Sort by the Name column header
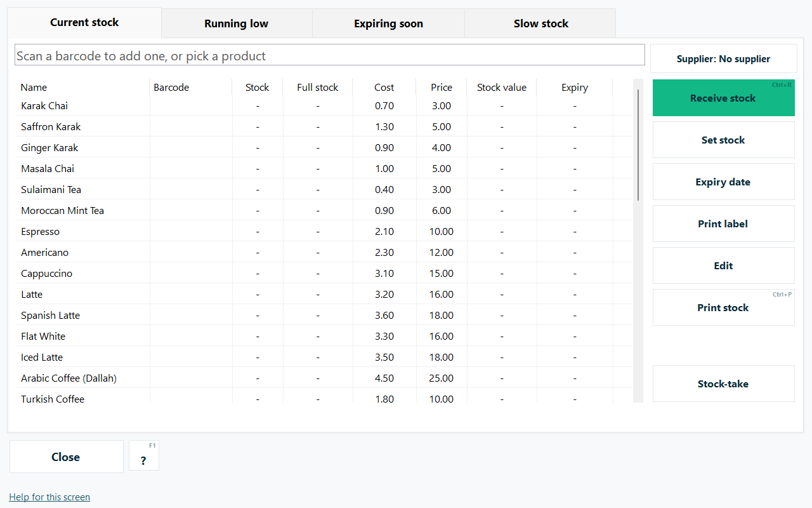 click(x=83, y=87)
